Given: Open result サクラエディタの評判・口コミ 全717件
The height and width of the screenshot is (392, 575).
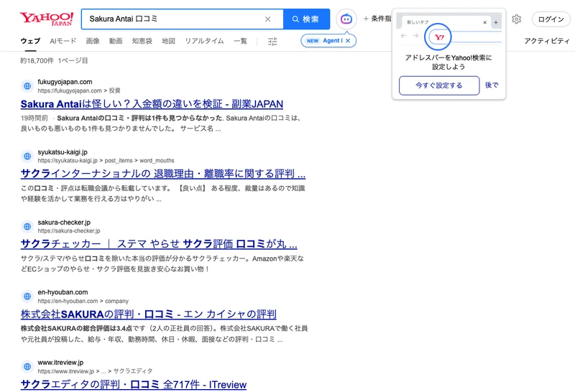Looking at the screenshot, I should click(134, 385).
